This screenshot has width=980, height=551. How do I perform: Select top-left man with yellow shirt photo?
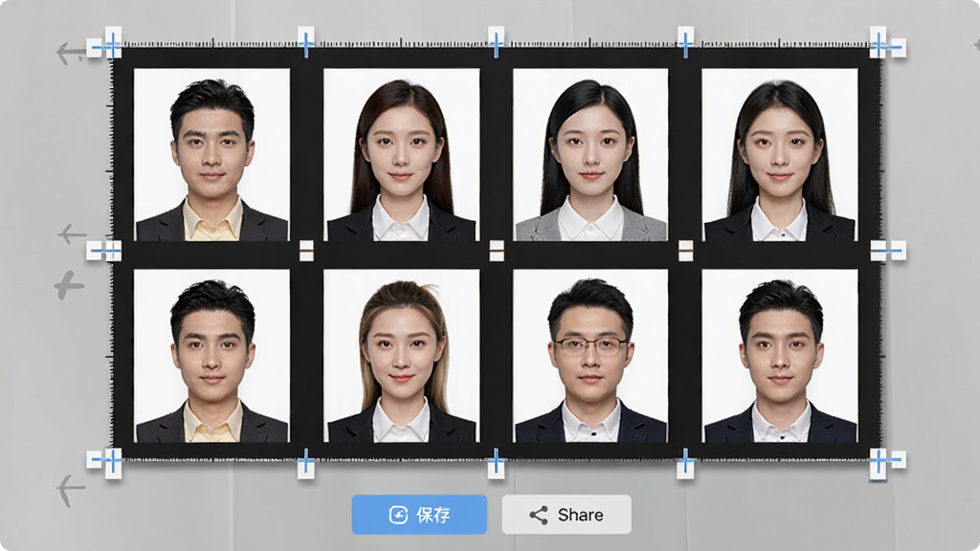tap(212, 155)
